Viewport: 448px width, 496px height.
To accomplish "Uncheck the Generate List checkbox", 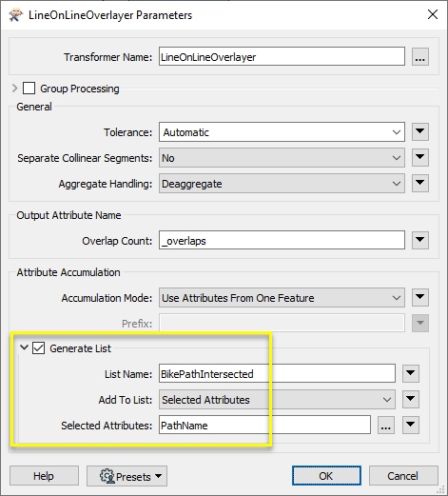I will [38, 348].
